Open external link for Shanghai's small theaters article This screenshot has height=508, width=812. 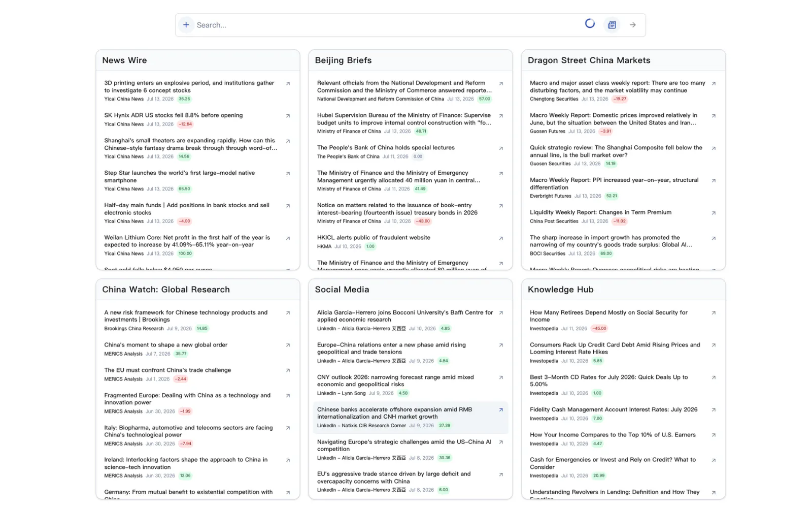[x=288, y=141]
